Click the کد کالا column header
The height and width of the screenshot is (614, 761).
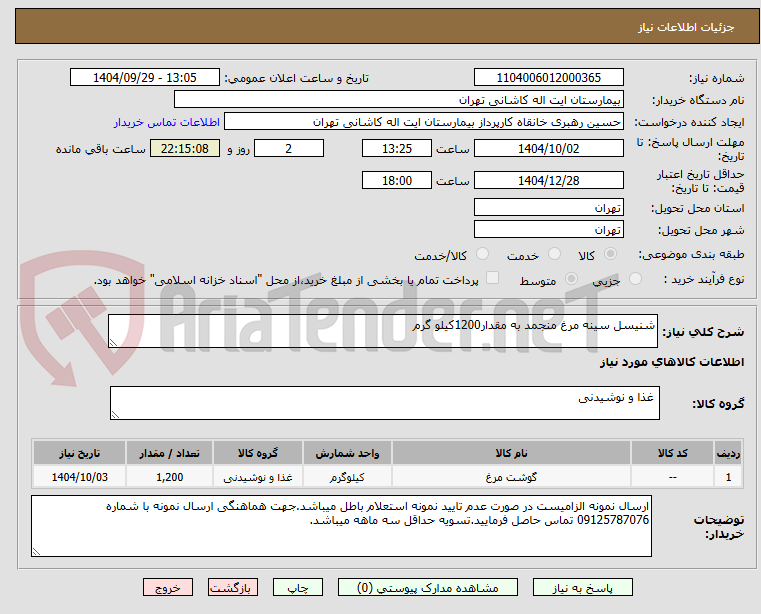point(672,453)
